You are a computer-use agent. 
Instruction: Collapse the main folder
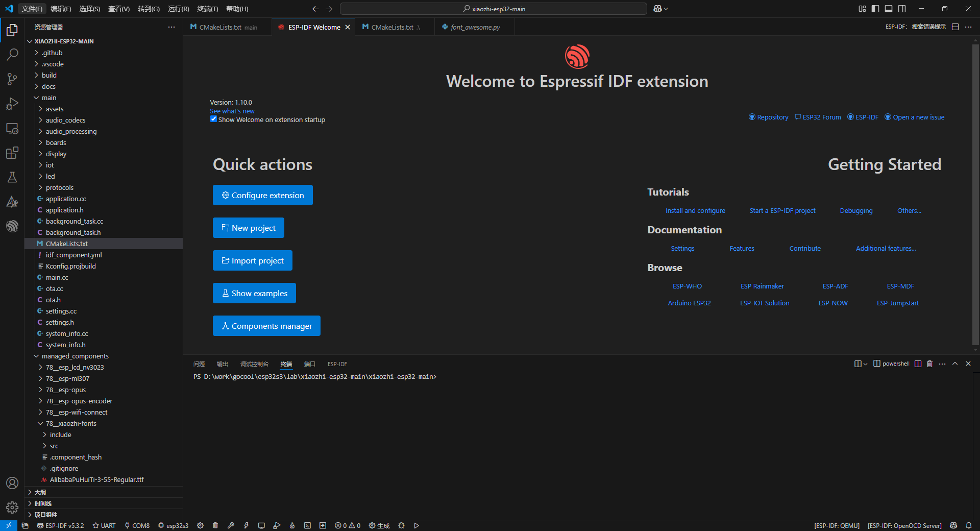click(x=104, y=98)
